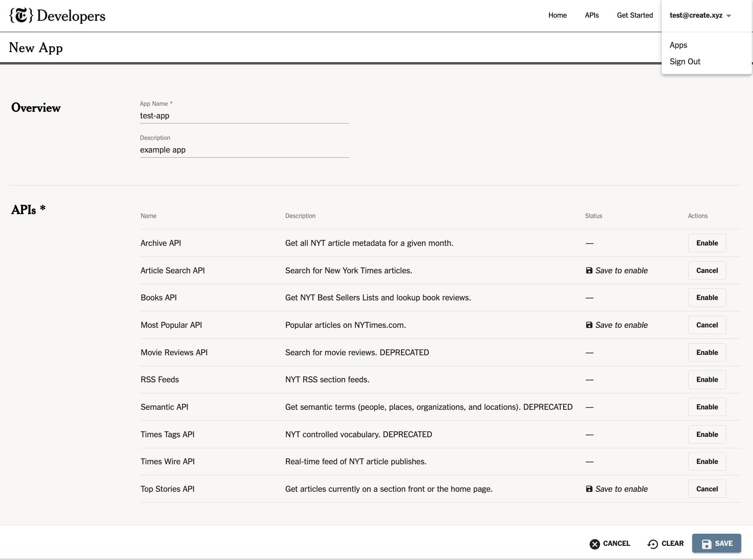
Task: Click 'Search for New York Times articles.' description
Action: tap(349, 271)
